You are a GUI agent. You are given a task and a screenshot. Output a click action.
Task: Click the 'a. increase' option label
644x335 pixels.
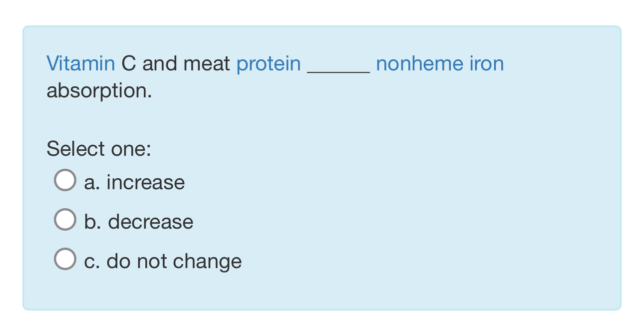pyautogui.click(x=134, y=182)
